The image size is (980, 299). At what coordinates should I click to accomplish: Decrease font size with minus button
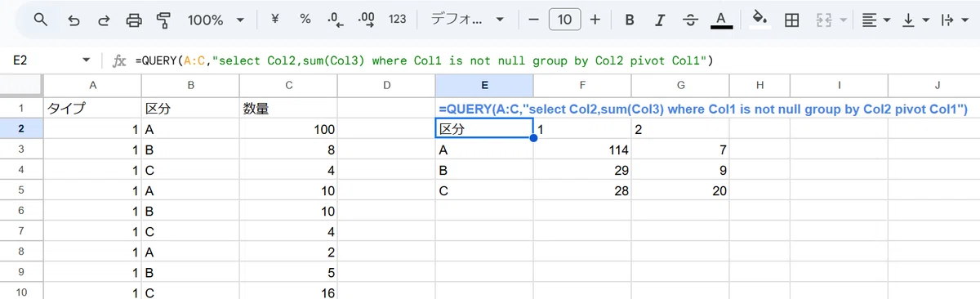(534, 20)
